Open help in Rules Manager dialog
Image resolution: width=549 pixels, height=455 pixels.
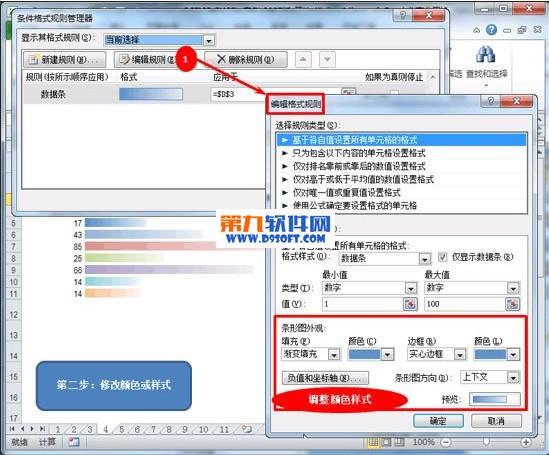[403, 15]
